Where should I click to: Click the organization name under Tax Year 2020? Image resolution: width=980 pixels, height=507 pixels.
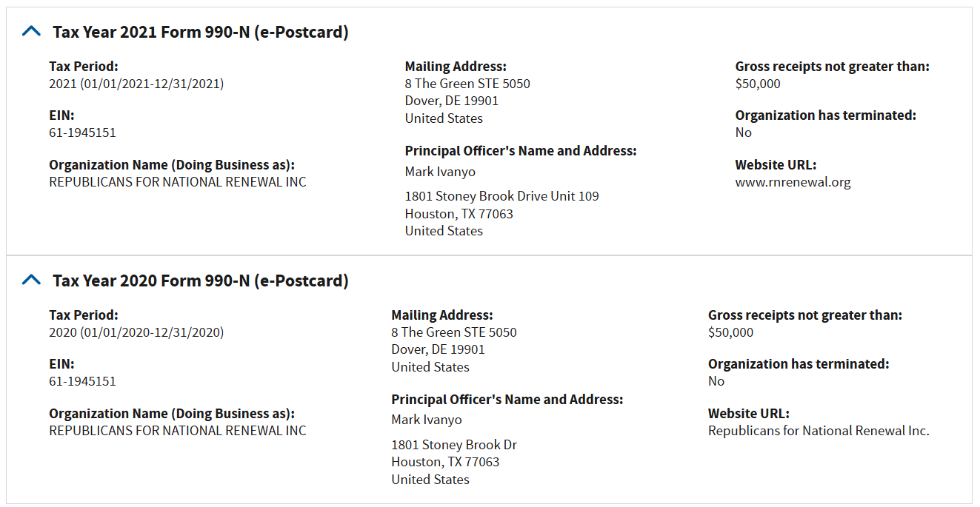coord(178,431)
